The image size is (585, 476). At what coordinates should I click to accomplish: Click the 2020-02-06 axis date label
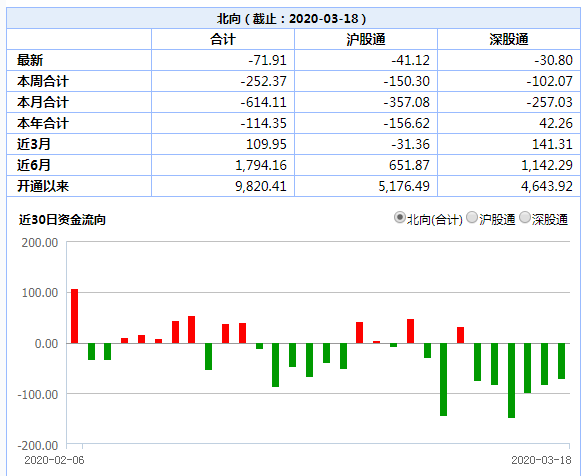54,460
